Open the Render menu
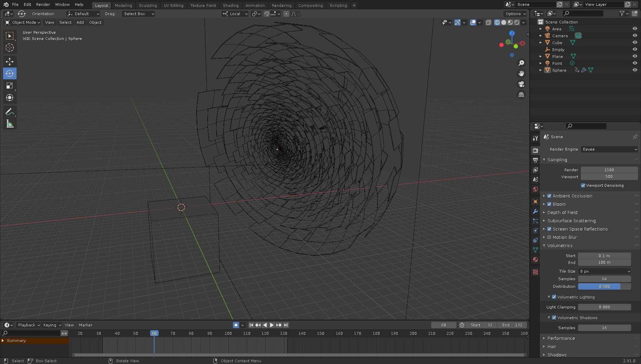Screen dimensions: 641x364 [x=43, y=4]
